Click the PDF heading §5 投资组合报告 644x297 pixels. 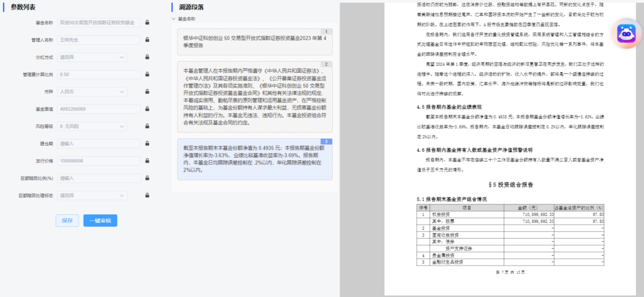point(510,185)
